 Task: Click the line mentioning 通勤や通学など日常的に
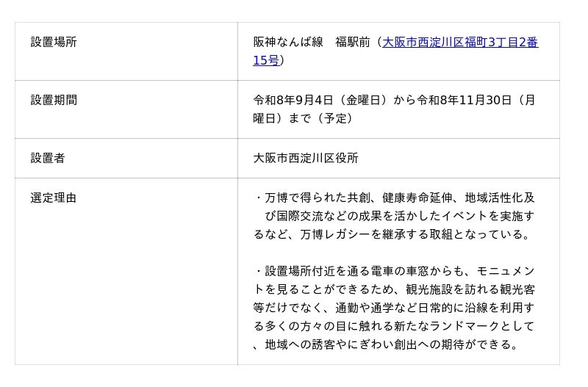point(394,308)
